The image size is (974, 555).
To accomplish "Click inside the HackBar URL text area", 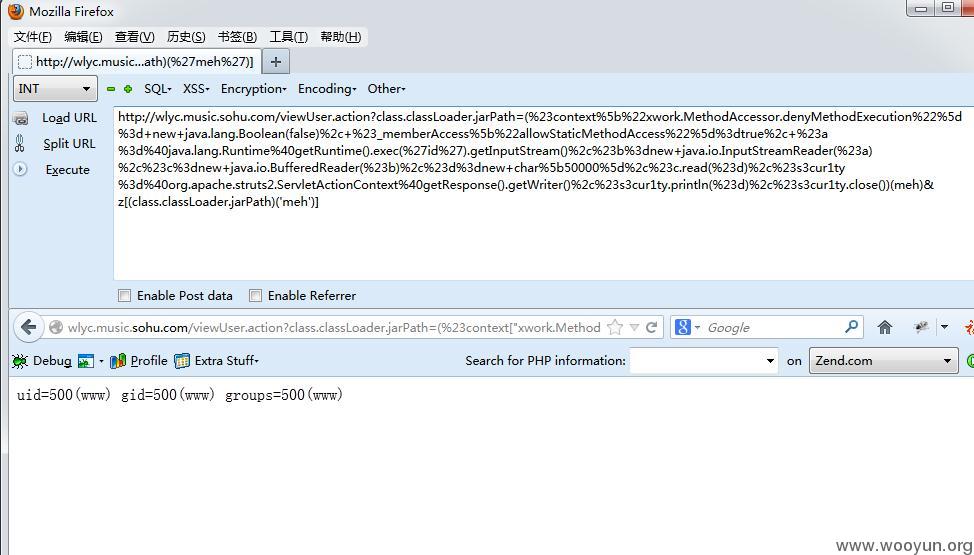I will click(544, 193).
